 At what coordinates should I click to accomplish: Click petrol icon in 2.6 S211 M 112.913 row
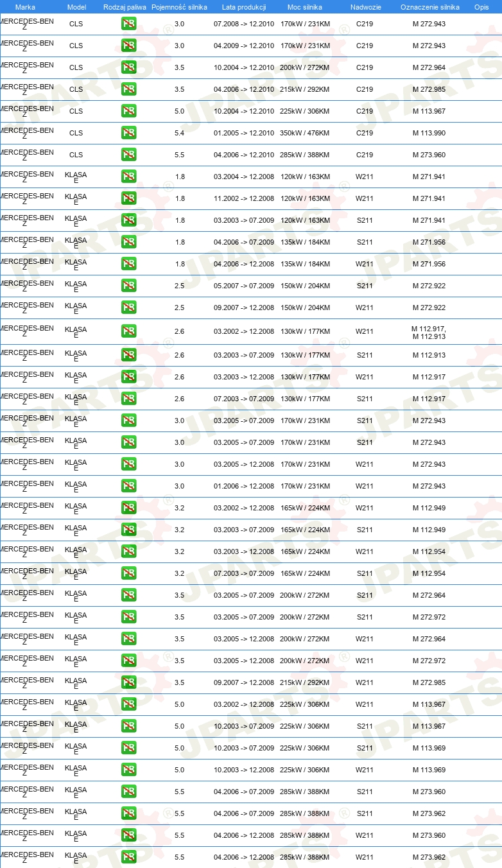coord(128,355)
